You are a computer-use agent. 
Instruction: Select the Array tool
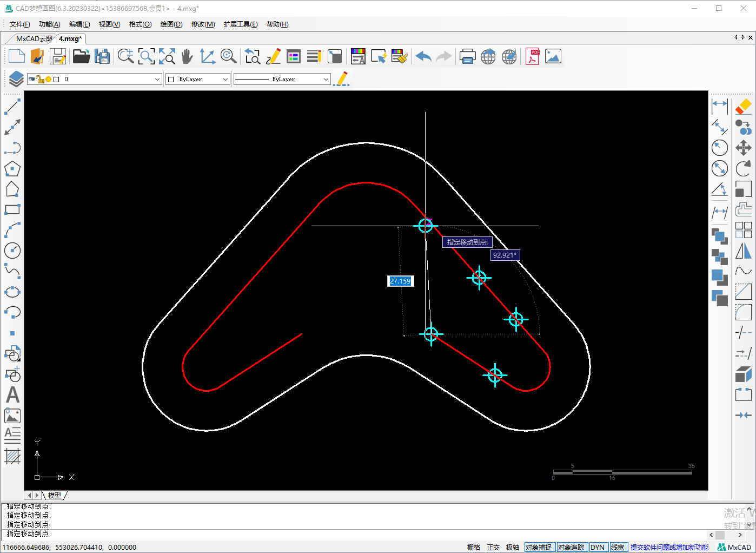pyautogui.click(x=744, y=230)
